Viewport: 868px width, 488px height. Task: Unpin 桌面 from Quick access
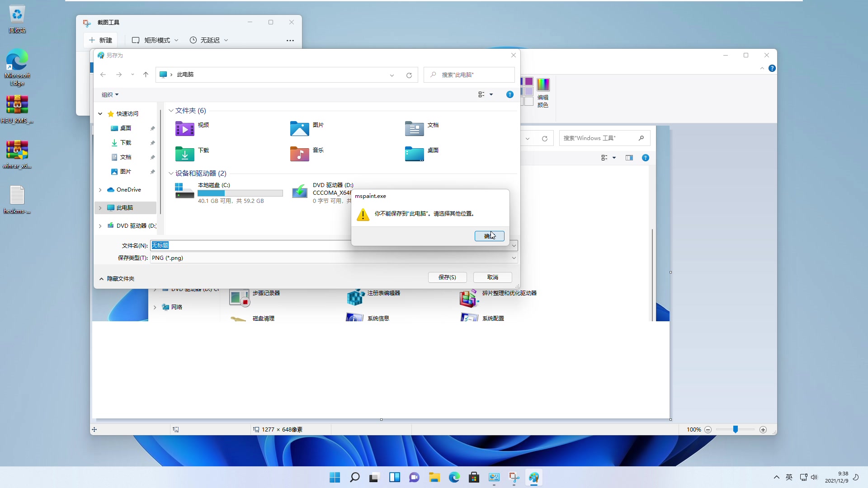(x=152, y=128)
